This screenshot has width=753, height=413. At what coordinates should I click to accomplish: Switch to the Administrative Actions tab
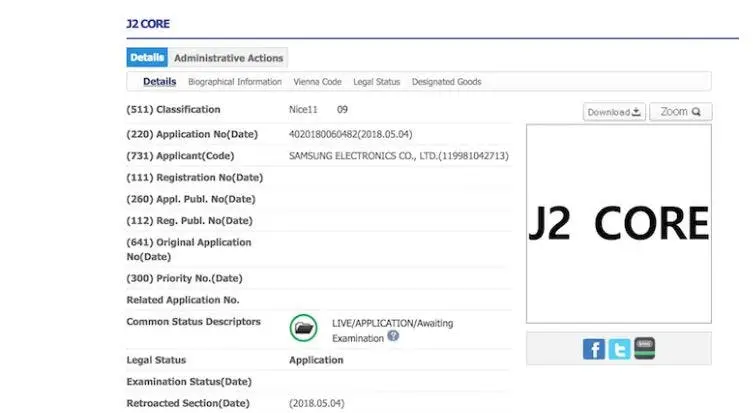(228, 58)
